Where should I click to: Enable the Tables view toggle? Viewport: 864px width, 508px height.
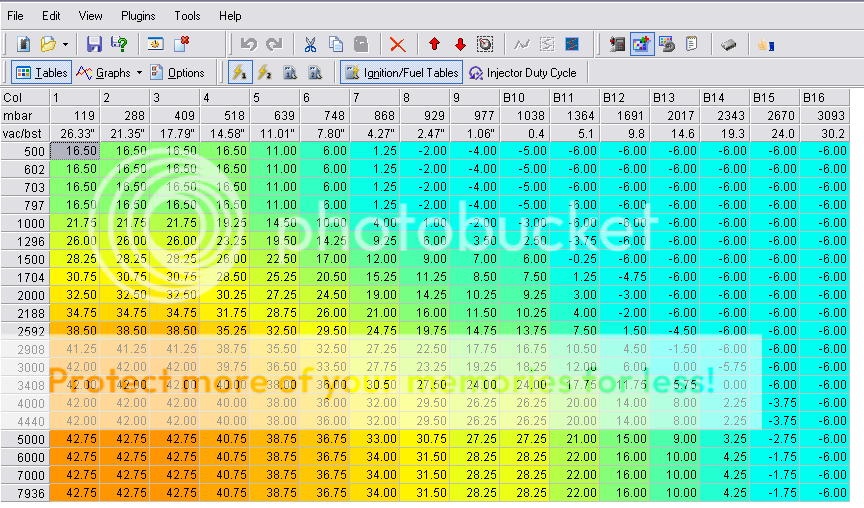pyautogui.click(x=41, y=73)
